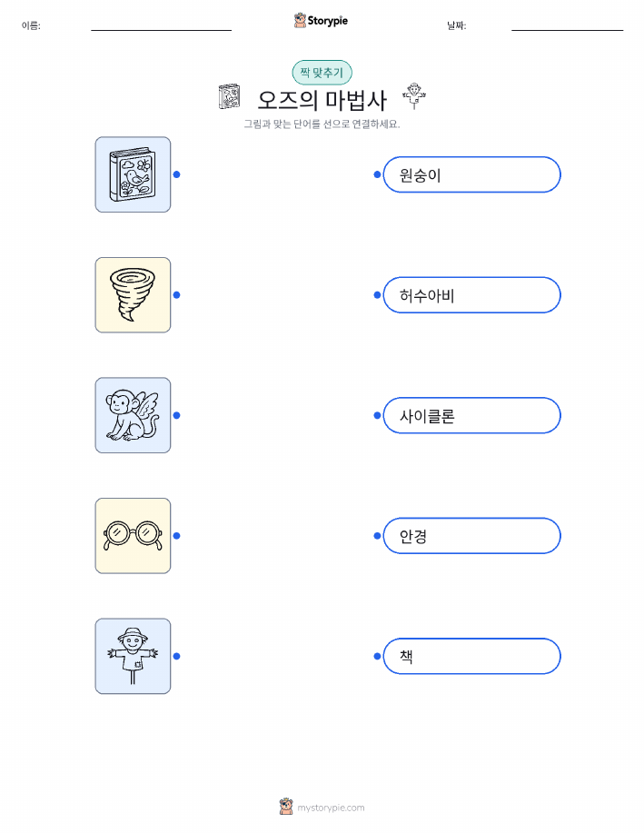Click the 짝 맞추기 badge
644x833 pixels.
click(x=322, y=73)
